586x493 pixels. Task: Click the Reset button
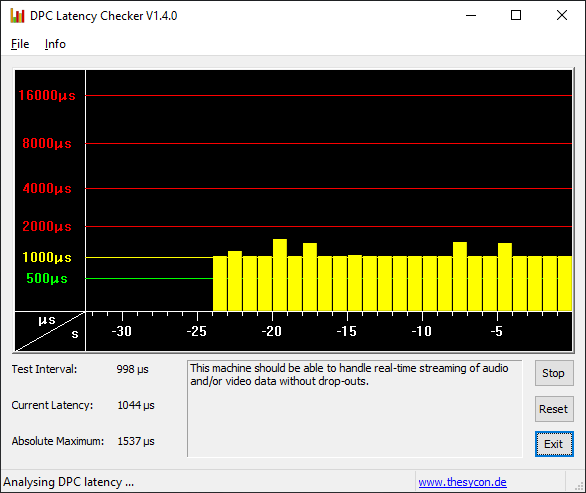point(554,409)
